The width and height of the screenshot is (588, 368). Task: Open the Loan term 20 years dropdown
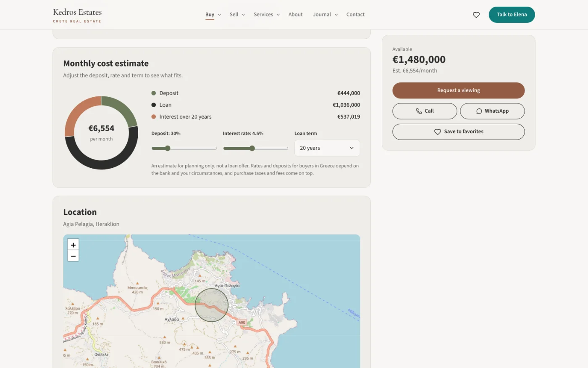click(x=327, y=148)
